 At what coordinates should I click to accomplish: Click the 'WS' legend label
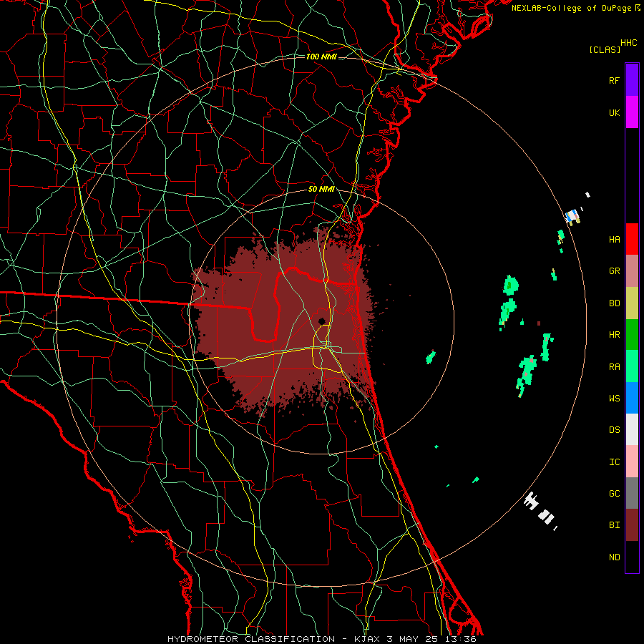click(x=614, y=399)
